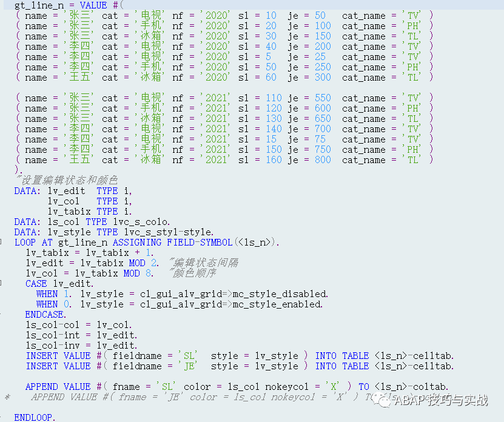Viewport: 504px width, 422px height.
Task: Click the comment "编辑状态间隔"
Action: pos(204,263)
